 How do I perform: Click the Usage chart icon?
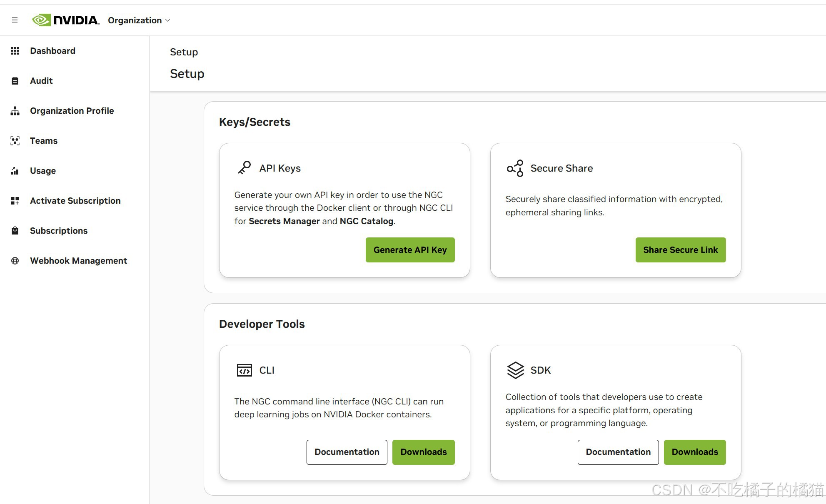pos(15,171)
